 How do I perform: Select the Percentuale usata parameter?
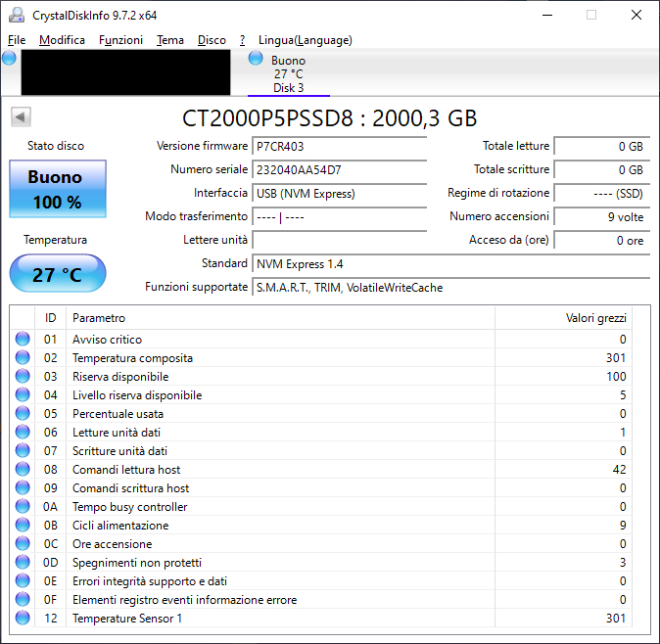[118, 413]
